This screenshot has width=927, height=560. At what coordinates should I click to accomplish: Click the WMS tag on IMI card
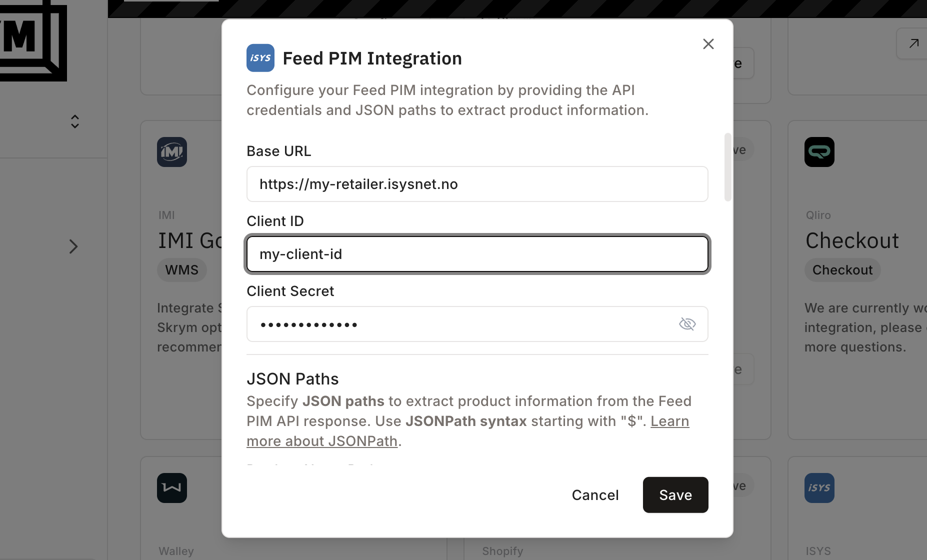point(182,270)
